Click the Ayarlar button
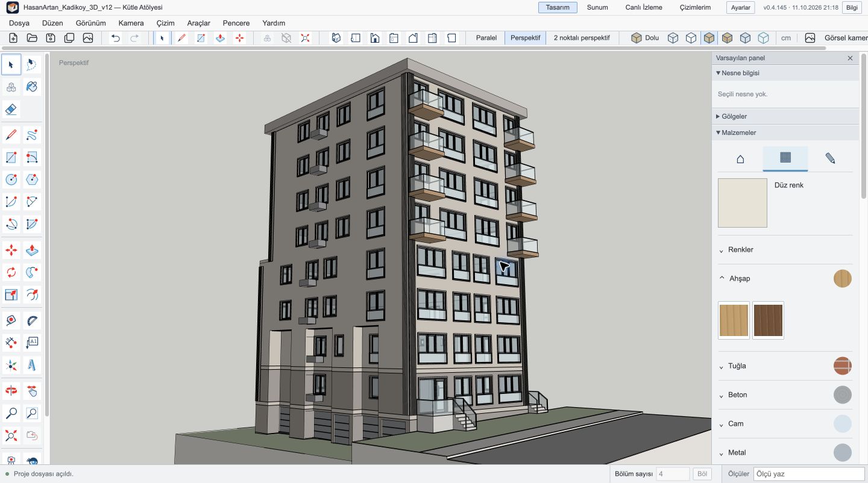Screen dimensions: 868x483 [740, 8]
